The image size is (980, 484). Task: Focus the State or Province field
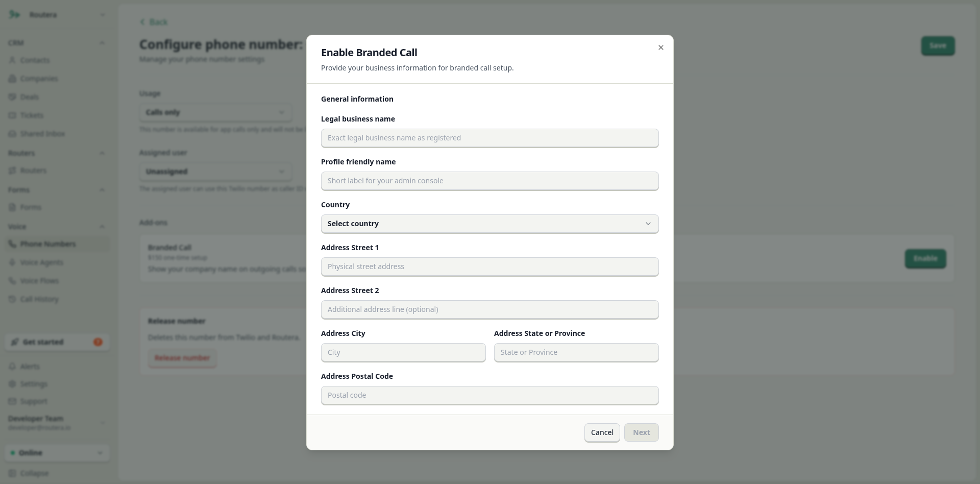click(x=576, y=352)
